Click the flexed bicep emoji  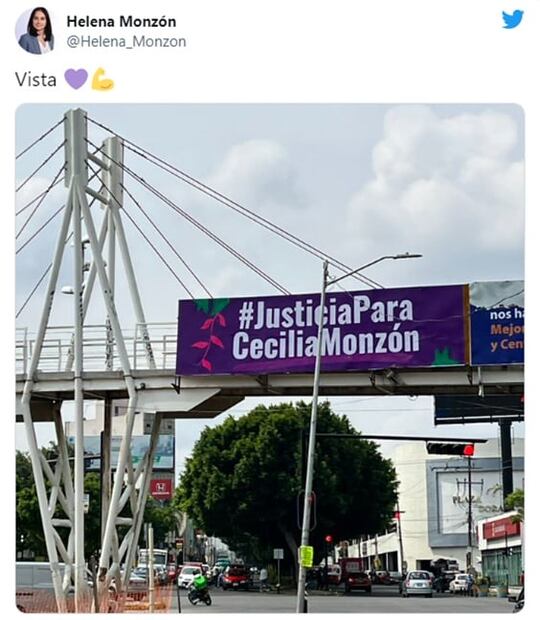102,79
